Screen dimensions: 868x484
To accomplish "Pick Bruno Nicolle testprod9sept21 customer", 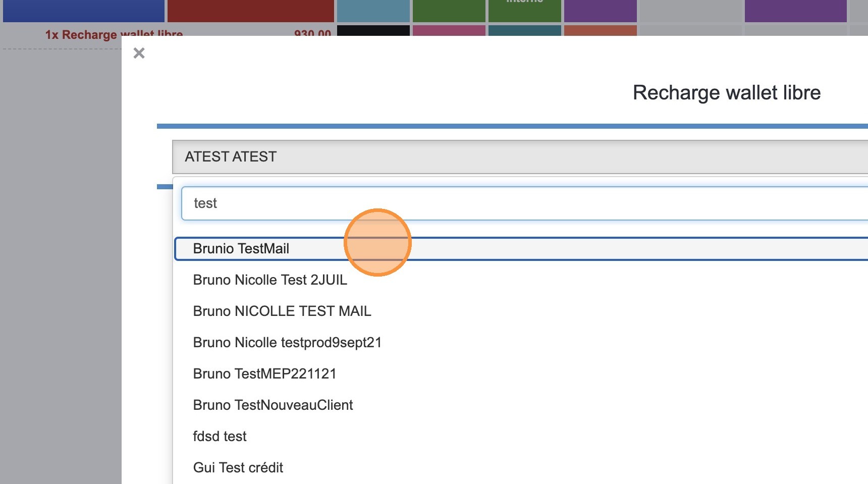I will (287, 343).
